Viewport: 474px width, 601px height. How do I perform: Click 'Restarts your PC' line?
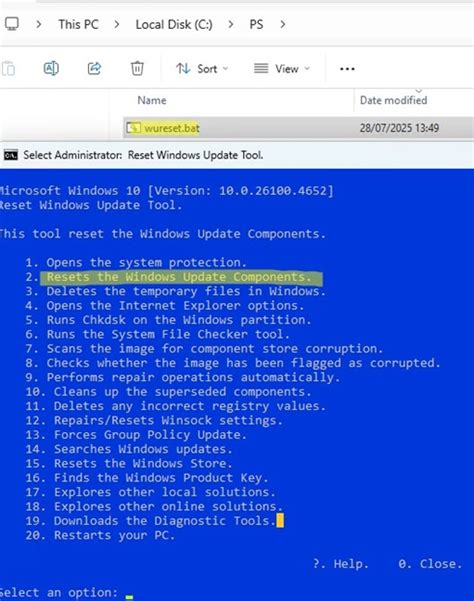100,535
